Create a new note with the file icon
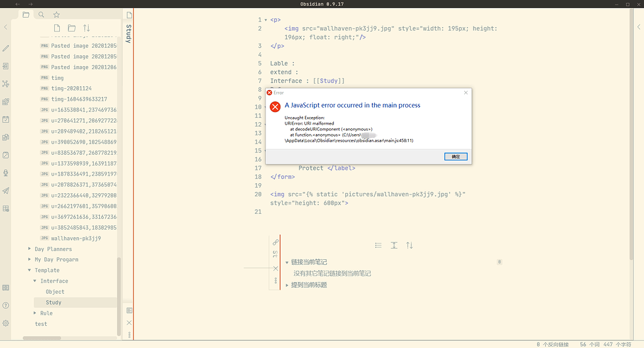Viewport: 644px width, 348px height. click(x=57, y=28)
